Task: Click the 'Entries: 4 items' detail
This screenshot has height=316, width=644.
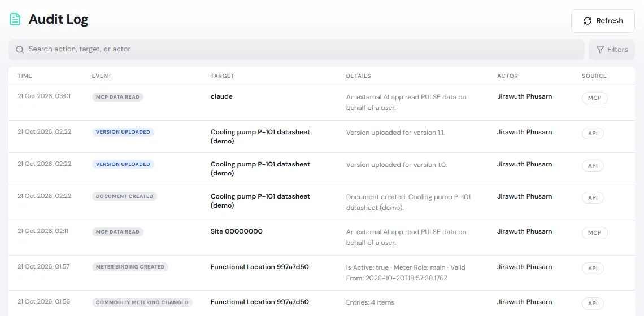Action: [x=370, y=302]
